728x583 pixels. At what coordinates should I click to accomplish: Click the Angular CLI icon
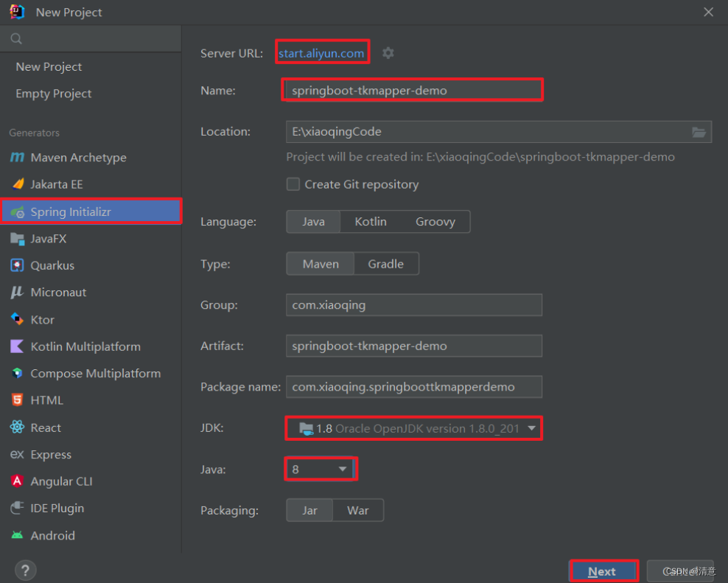pyautogui.click(x=17, y=481)
